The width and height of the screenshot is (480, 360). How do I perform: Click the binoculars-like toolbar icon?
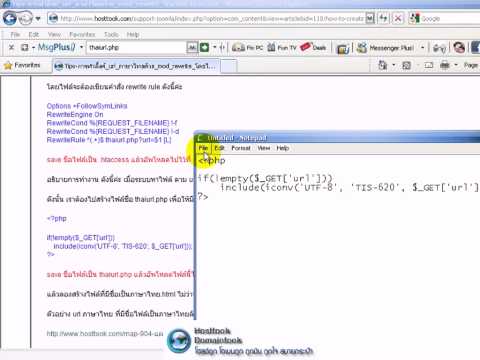pyautogui.click(x=439, y=48)
